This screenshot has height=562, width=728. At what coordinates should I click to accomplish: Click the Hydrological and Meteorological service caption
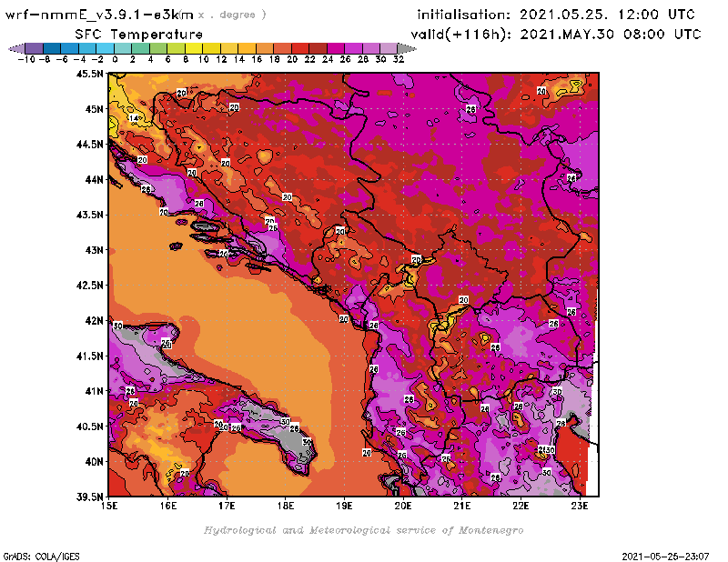point(363,529)
